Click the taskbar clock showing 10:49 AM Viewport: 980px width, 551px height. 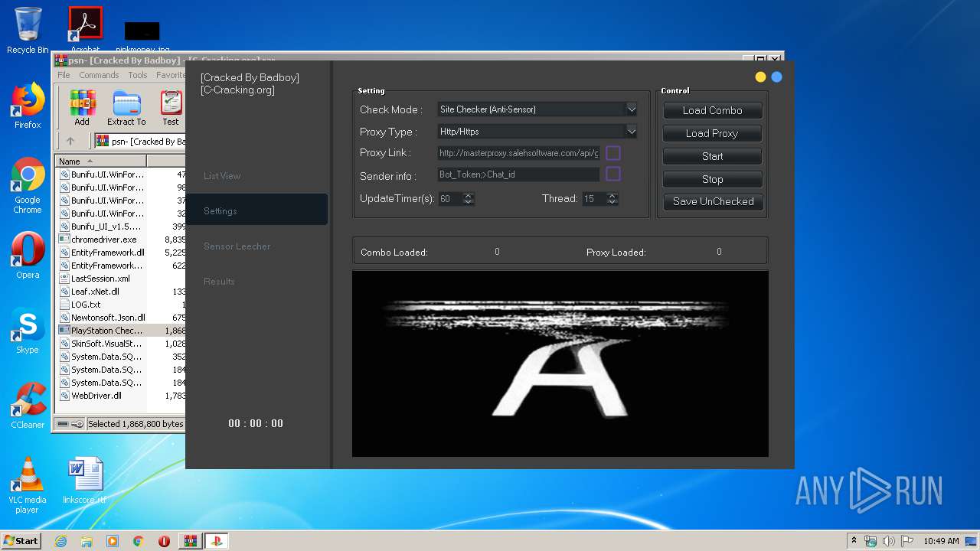941,541
